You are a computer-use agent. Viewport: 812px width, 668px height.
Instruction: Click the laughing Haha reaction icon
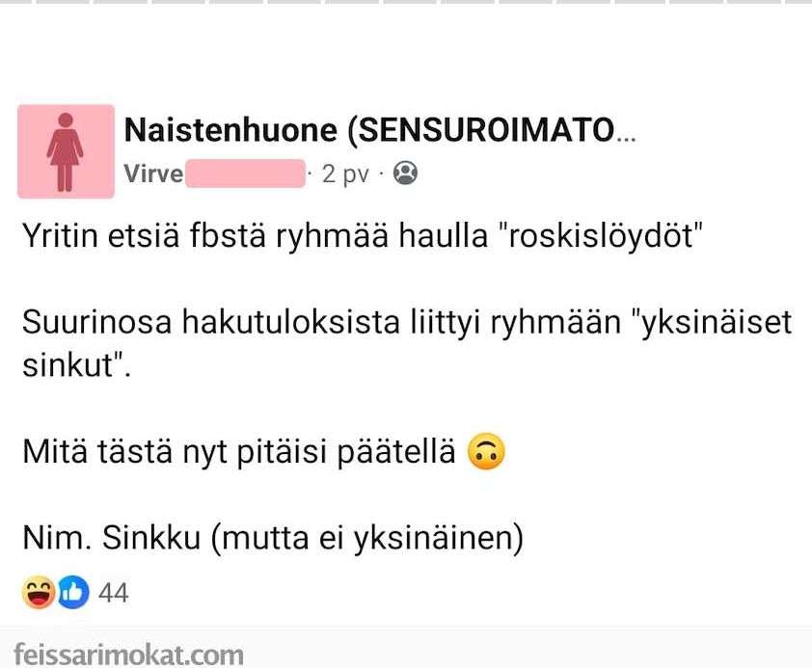(x=39, y=593)
